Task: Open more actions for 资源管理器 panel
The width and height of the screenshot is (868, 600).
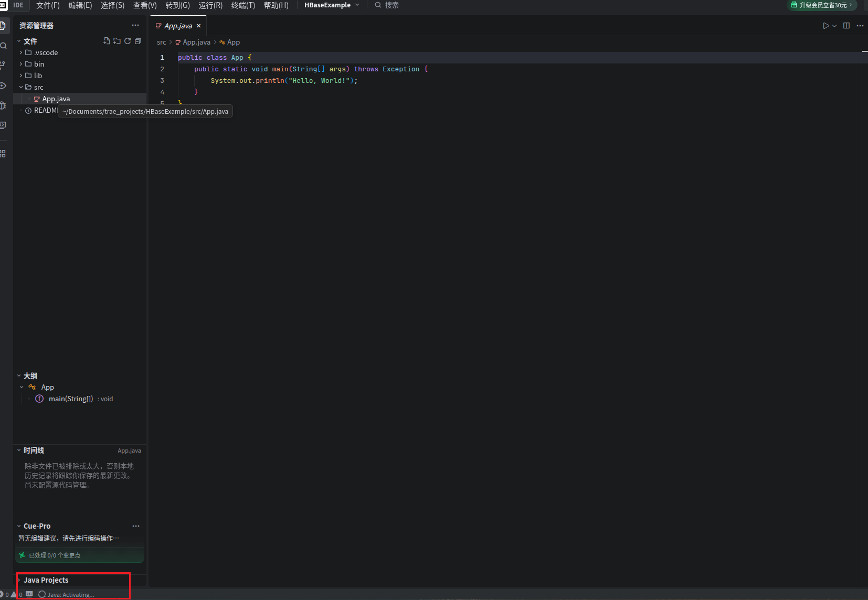Action: tap(135, 25)
